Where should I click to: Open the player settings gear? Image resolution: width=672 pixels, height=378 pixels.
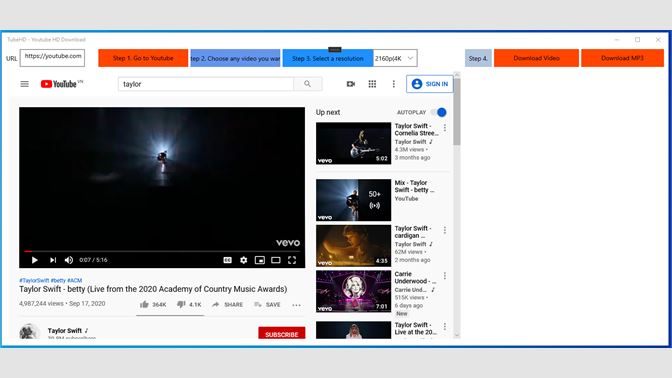tap(243, 260)
